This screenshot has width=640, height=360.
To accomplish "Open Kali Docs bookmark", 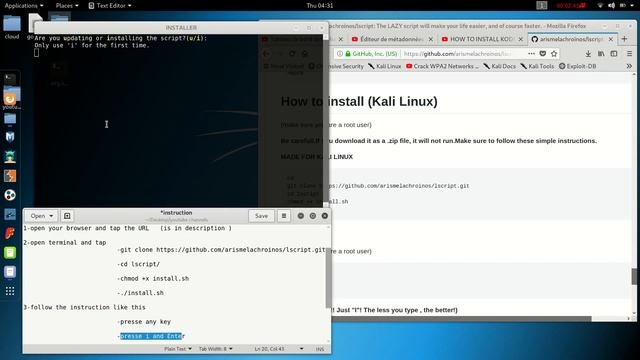I will click(x=500, y=66).
